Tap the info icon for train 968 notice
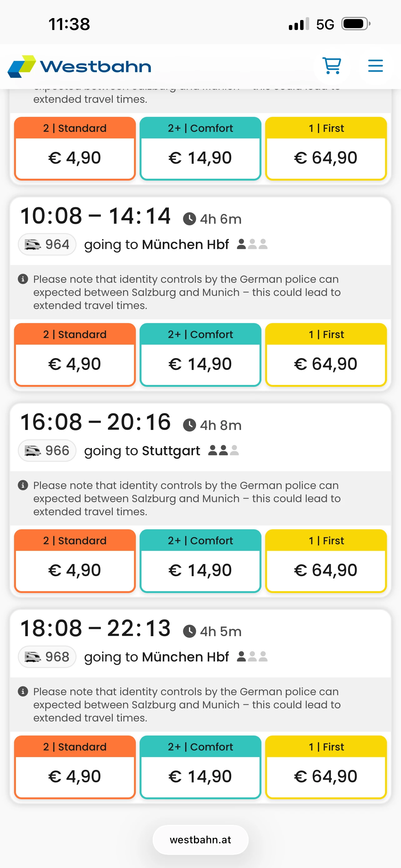The height and width of the screenshot is (868, 401). click(23, 691)
